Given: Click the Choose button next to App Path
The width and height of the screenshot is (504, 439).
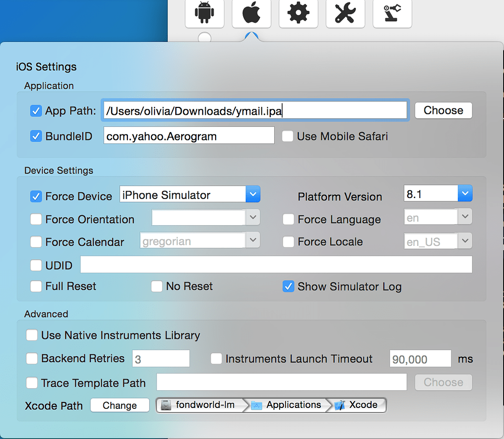Looking at the screenshot, I should pyautogui.click(x=443, y=110).
